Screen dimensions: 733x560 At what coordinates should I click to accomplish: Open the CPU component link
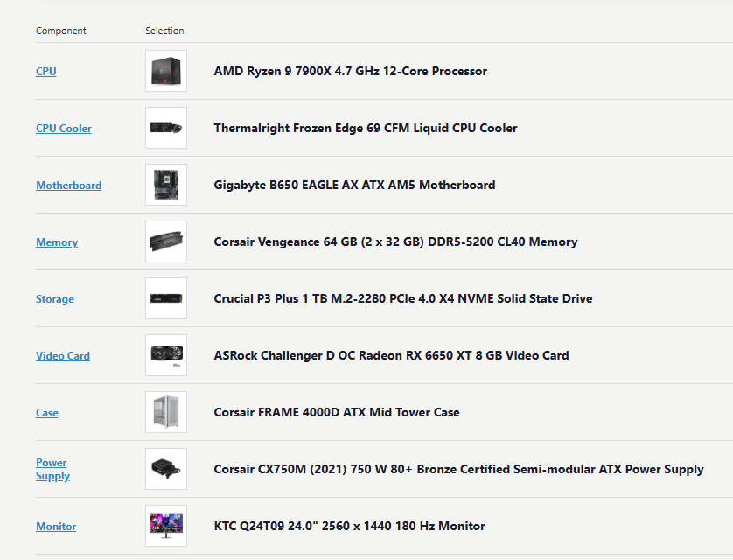point(46,72)
